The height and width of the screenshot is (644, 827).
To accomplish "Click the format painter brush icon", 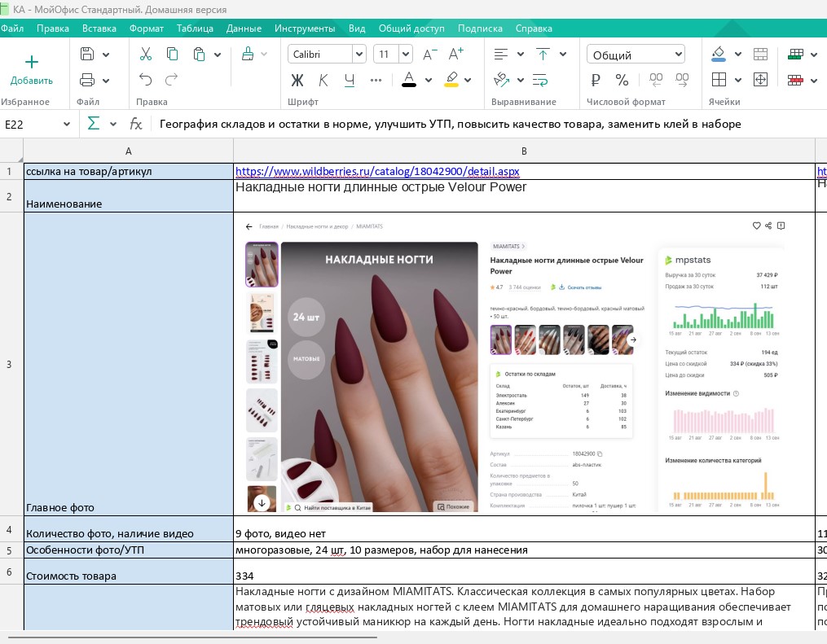I will tap(248, 54).
